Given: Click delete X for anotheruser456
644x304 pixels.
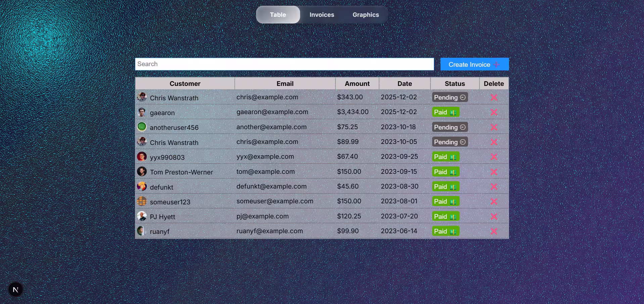Looking at the screenshot, I should click(x=494, y=127).
